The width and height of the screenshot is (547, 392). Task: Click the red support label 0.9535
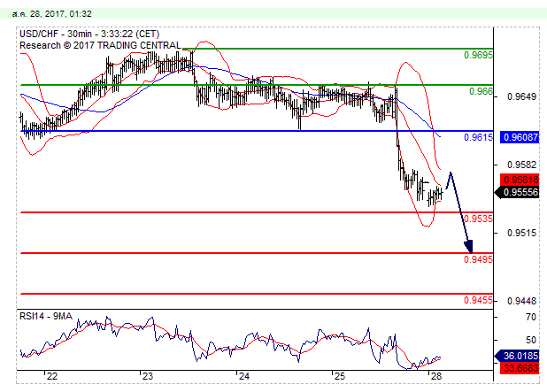(478, 219)
